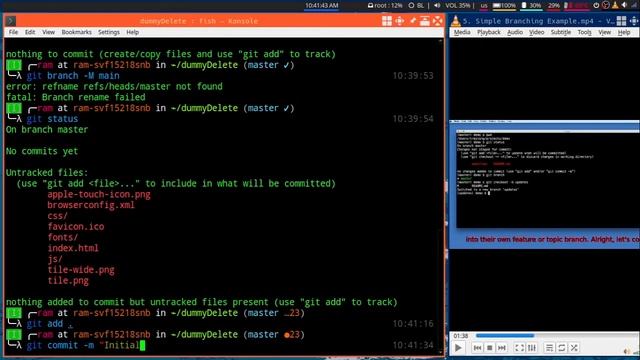The width and height of the screenshot is (640, 360).
Task: Click the VLC cone tray icon
Action: click(615, 5)
